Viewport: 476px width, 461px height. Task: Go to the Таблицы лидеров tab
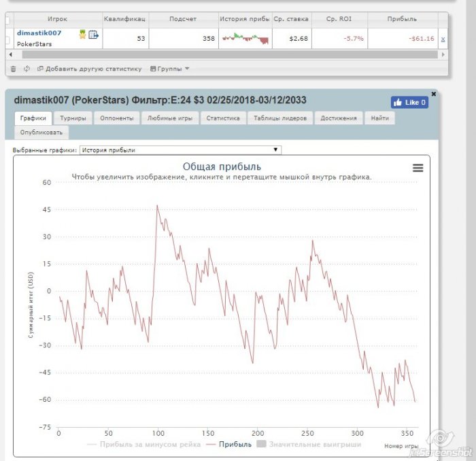[280, 118]
